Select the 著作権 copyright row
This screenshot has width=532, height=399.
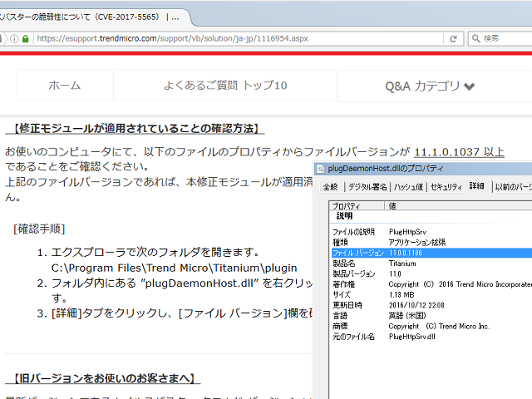pyautogui.click(x=431, y=284)
